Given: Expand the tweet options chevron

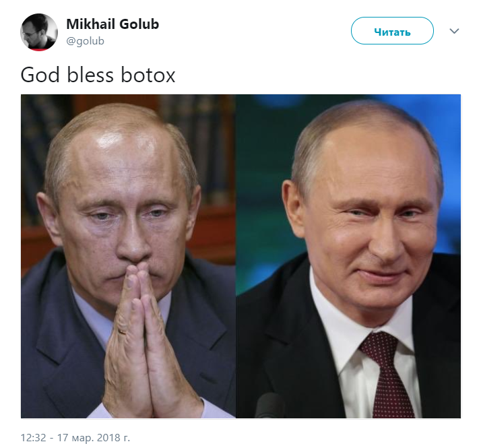Looking at the screenshot, I should 454,31.
